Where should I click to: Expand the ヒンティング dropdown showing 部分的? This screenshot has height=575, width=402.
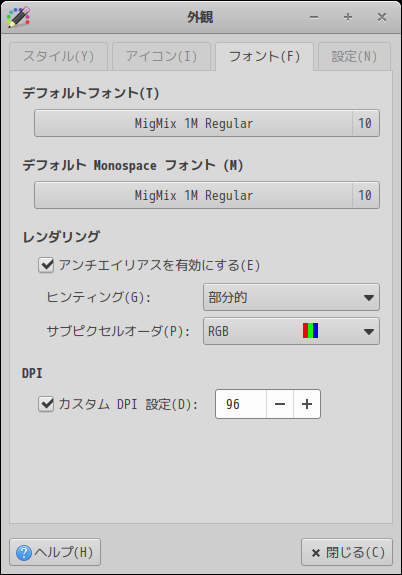tap(291, 297)
